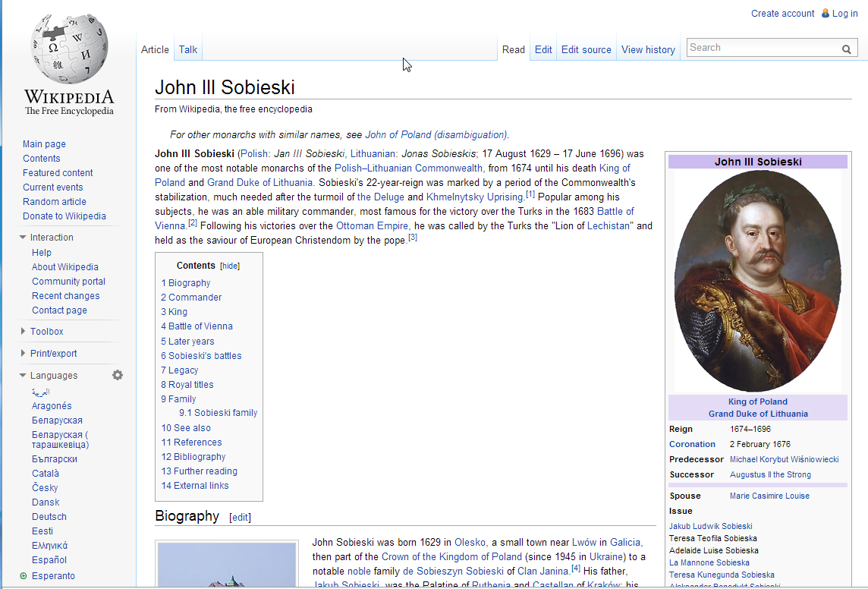868x589 pixels.
Task: Click the Log in link
Action: [x=844, y=14]
